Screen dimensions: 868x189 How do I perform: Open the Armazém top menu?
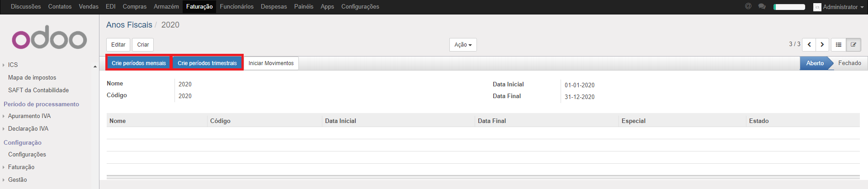point(166,7)
